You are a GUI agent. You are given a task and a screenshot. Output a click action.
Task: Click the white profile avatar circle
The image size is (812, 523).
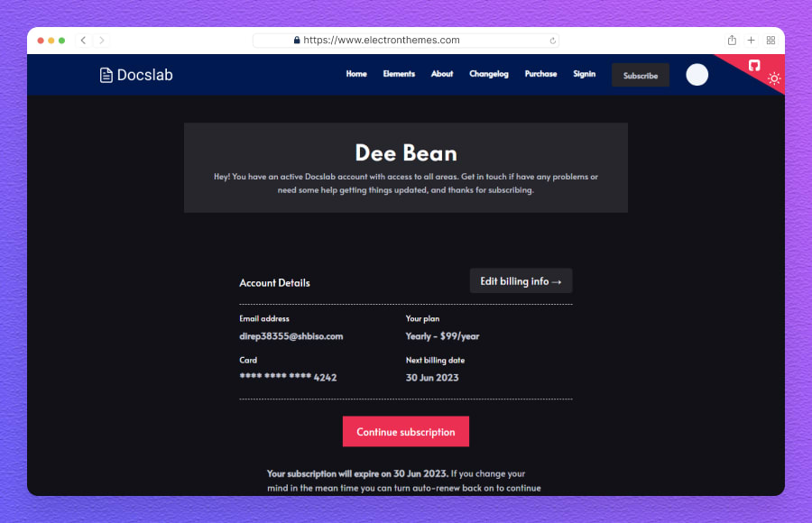coord(697,75)
